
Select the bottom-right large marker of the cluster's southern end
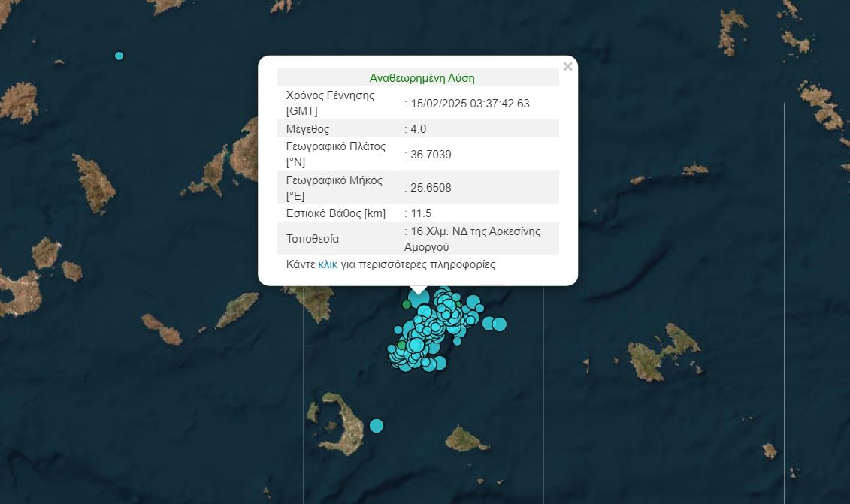(x=440, y=363)
